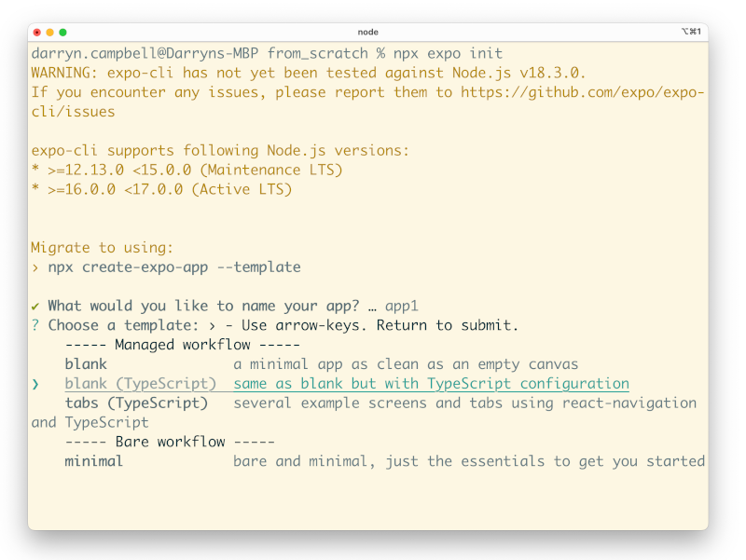
Task: Click 'expo-cli supports following Node.js versions:' line
Action: tap(220, 151)
